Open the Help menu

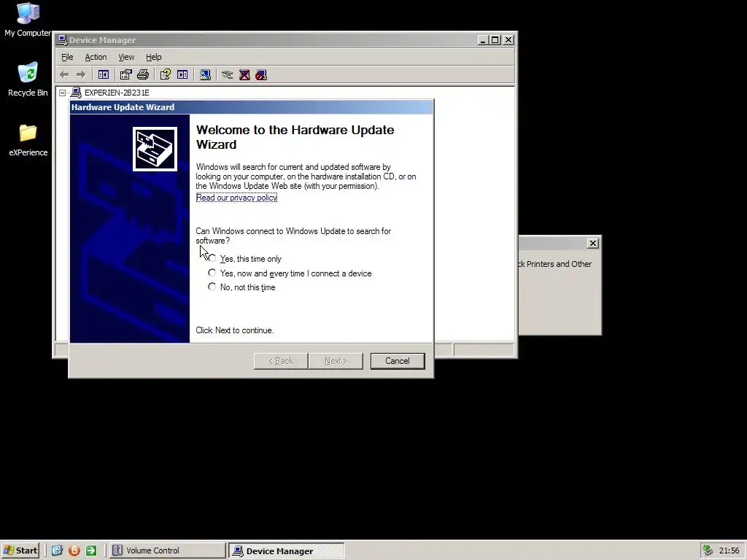[x=153, y=57]
